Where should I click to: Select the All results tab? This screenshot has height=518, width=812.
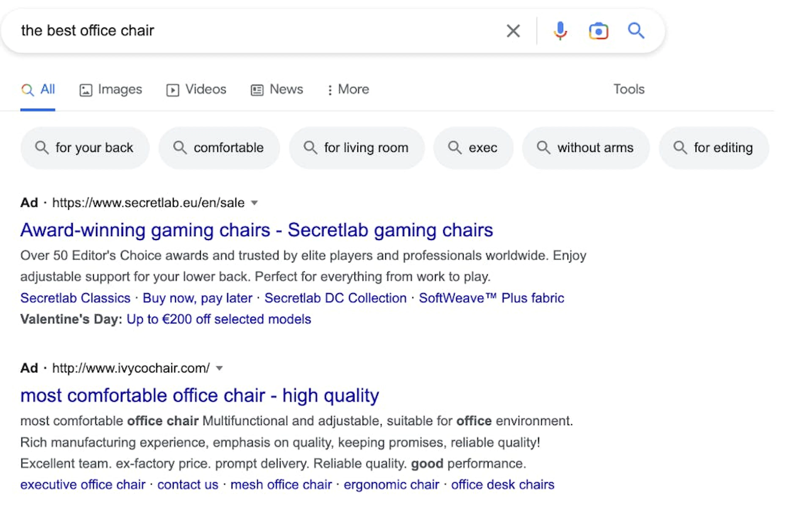click(x=38, y=90)
